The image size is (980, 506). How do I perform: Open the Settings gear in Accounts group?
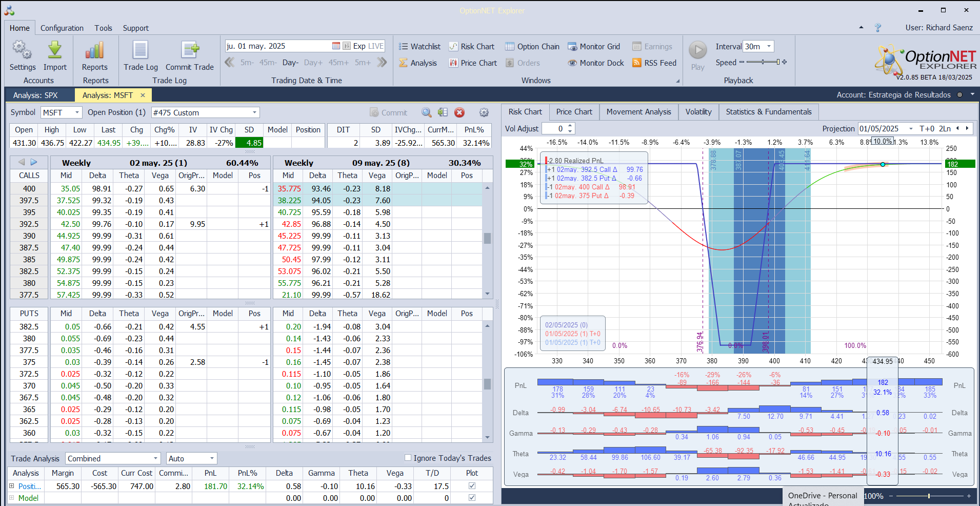pyautogui.click(x=22, y=55)
